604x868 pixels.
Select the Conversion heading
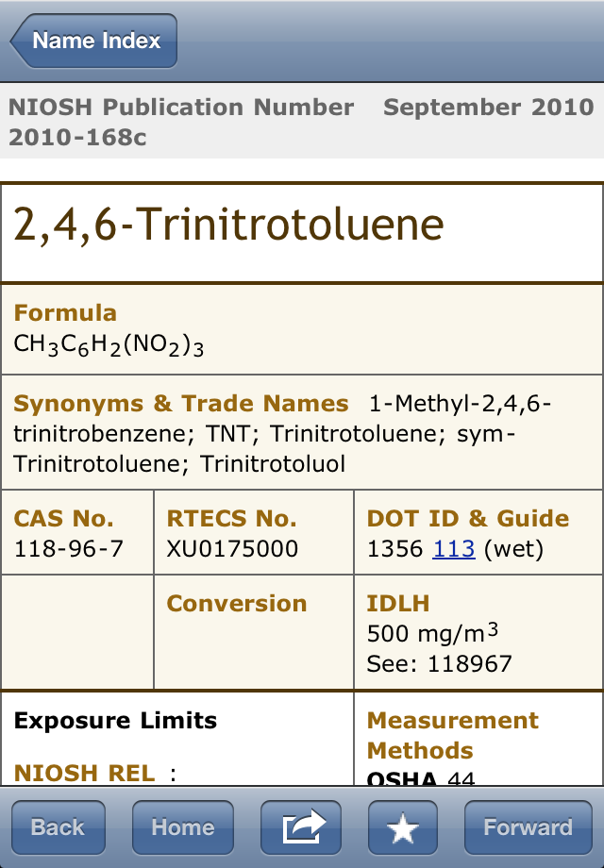237,604
